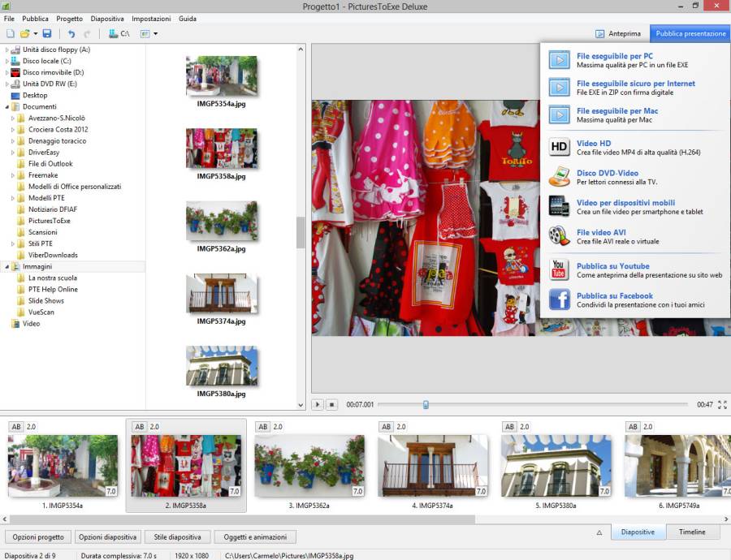Click the Save project floppy icon
Image resolution: width=731 pixels, height=560 pixels.
click(47, 34)
